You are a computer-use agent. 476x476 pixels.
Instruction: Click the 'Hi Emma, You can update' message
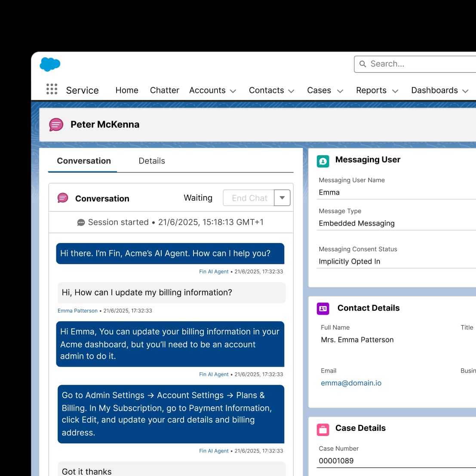(170, 344)
